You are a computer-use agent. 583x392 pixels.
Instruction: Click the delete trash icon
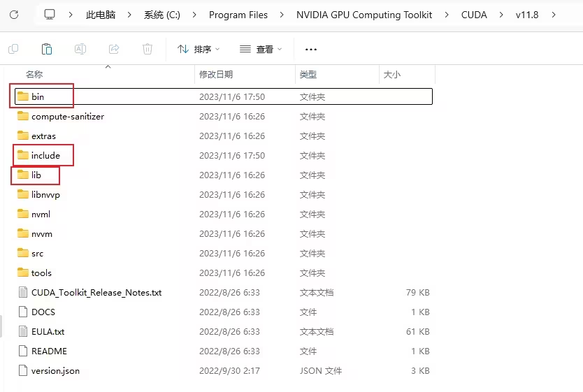tap(147, 49)
